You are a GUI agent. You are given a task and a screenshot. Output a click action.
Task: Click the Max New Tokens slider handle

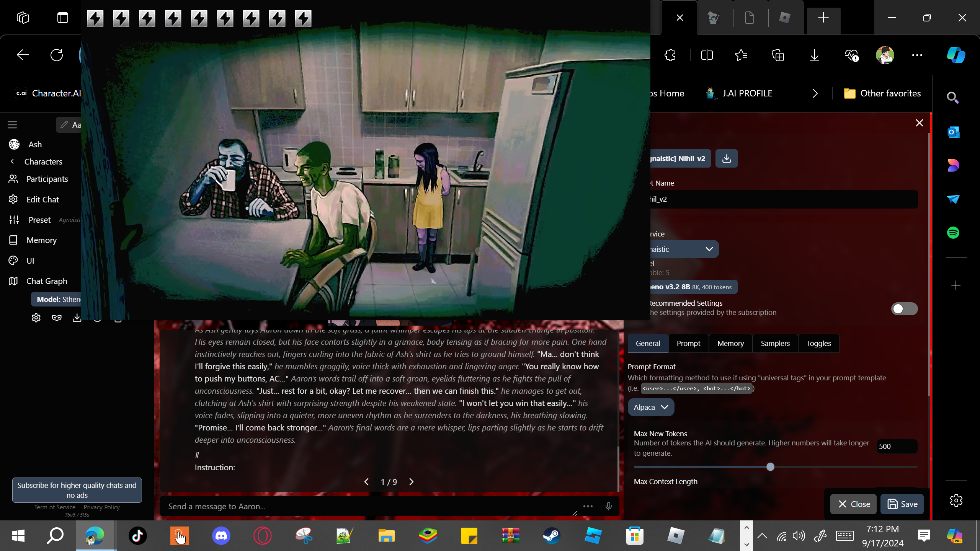pos(770,467)
